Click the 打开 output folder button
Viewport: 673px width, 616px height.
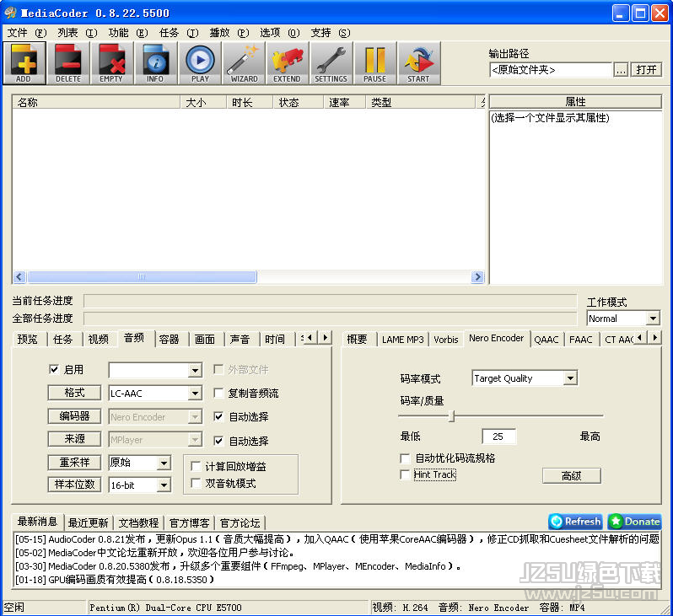coord(646,69)
